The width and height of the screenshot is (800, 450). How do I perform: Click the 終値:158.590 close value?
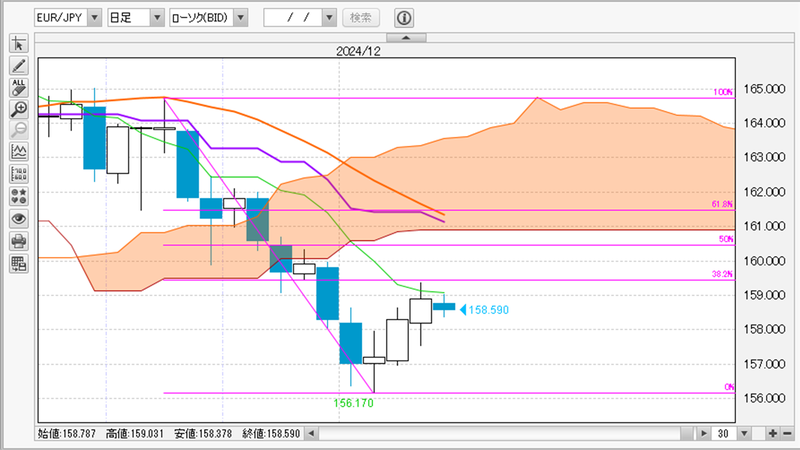pos(271,434)
